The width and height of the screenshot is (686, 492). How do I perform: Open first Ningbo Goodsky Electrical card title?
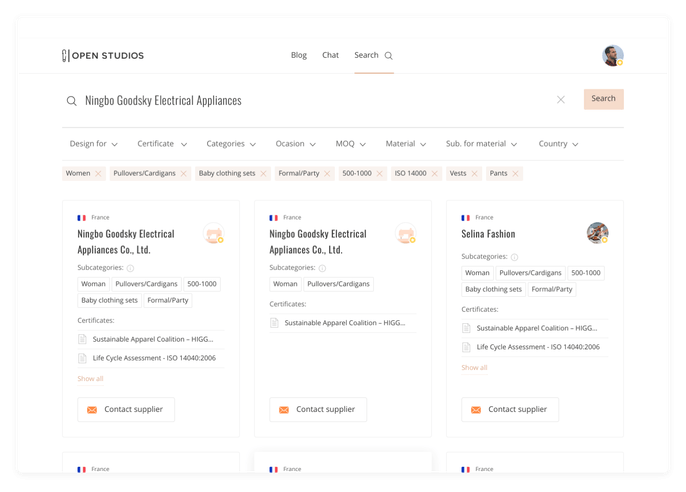click(x=126, y=242)
